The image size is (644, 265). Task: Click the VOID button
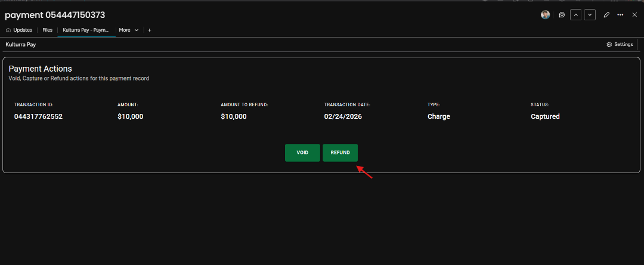click(x=302, y=152)
